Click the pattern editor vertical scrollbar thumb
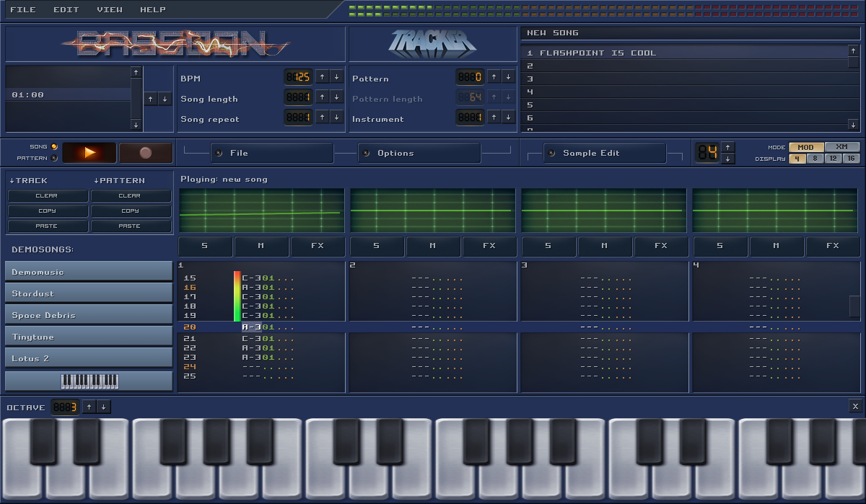866x504 pixels. [x=855, y=306]
